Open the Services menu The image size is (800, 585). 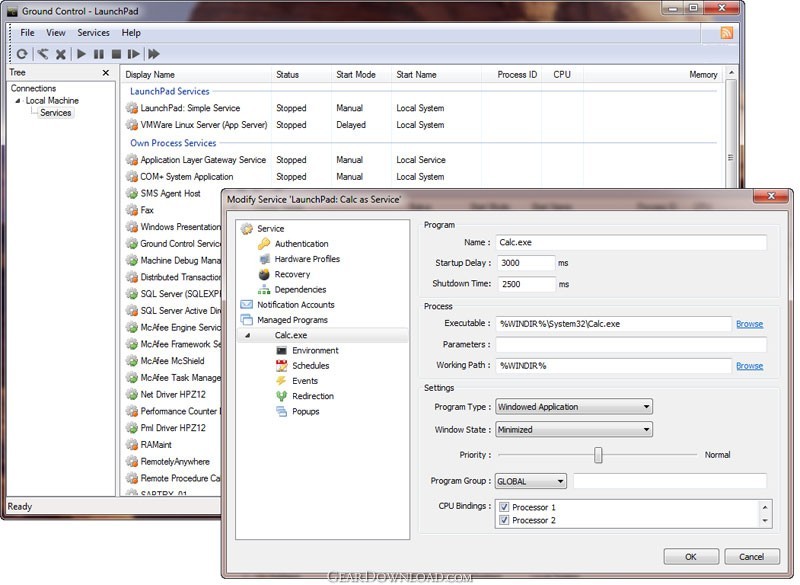pos(93,33)
